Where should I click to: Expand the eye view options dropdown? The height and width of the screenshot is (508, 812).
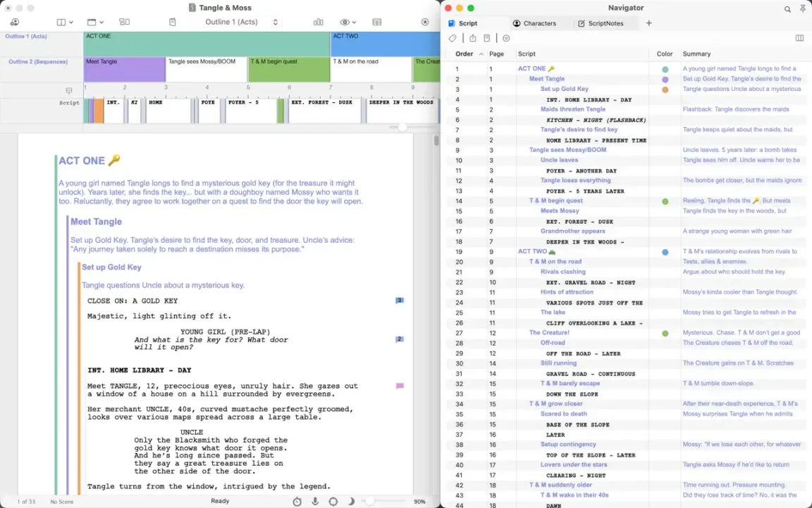click(x=348, y=23)
